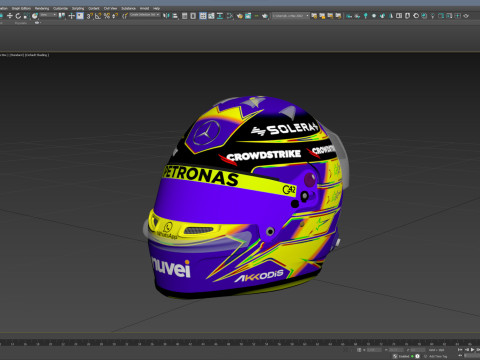This screenshot has width=480, height=360.
Task: Select the Scale tool
Action: coord(26,16)
